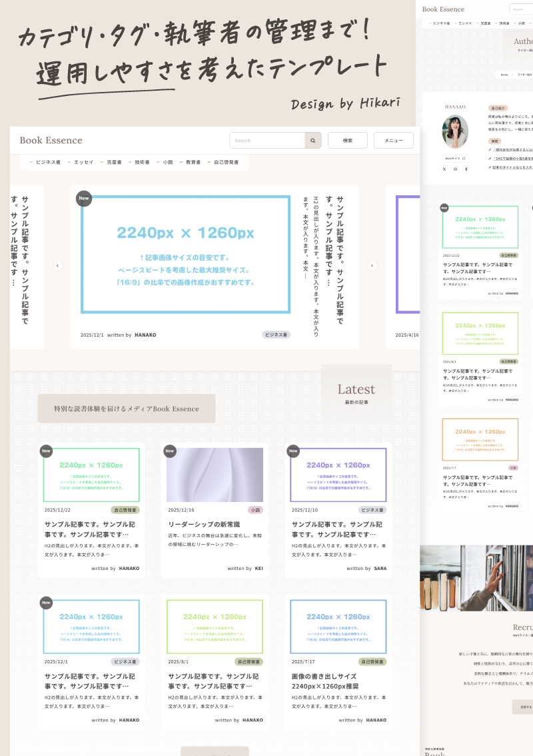Select 小説 from the category navigation
This screenshot has height=756, width=533.
(169, 162)
